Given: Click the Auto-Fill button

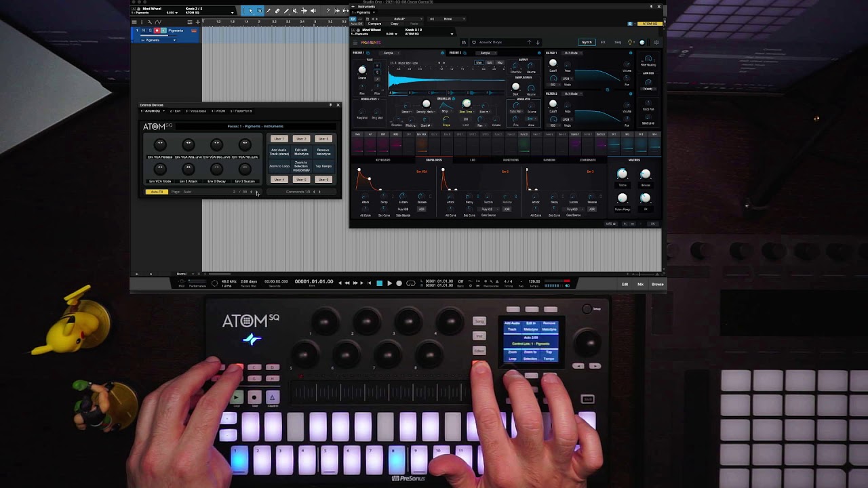Looking at the screenshot, I should pyautogui.click(x=157, y=192).
